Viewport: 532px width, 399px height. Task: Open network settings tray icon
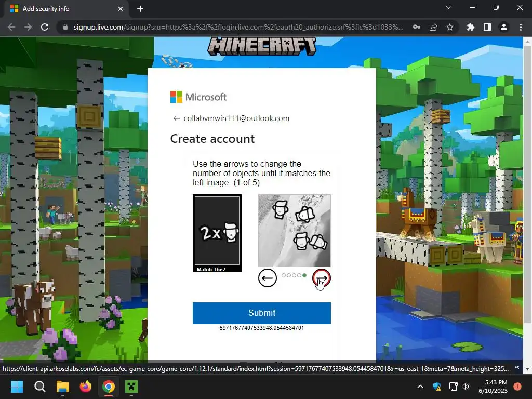(x=453, y=387)
